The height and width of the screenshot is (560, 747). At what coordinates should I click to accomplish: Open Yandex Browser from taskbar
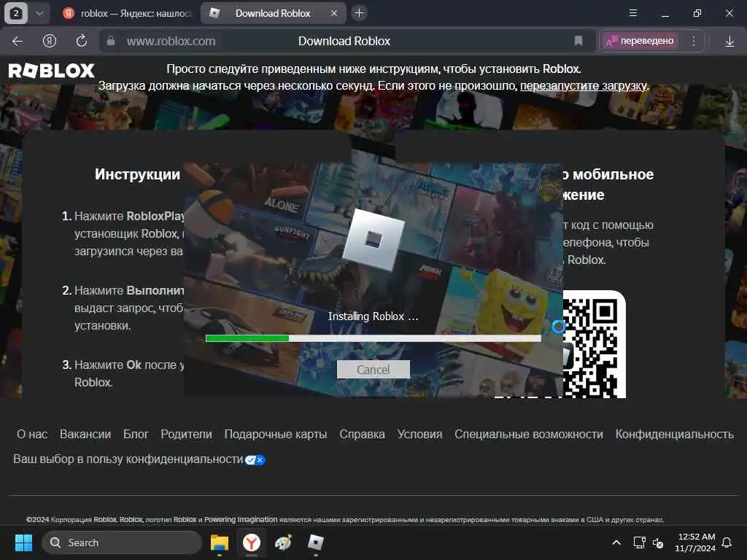252,542
